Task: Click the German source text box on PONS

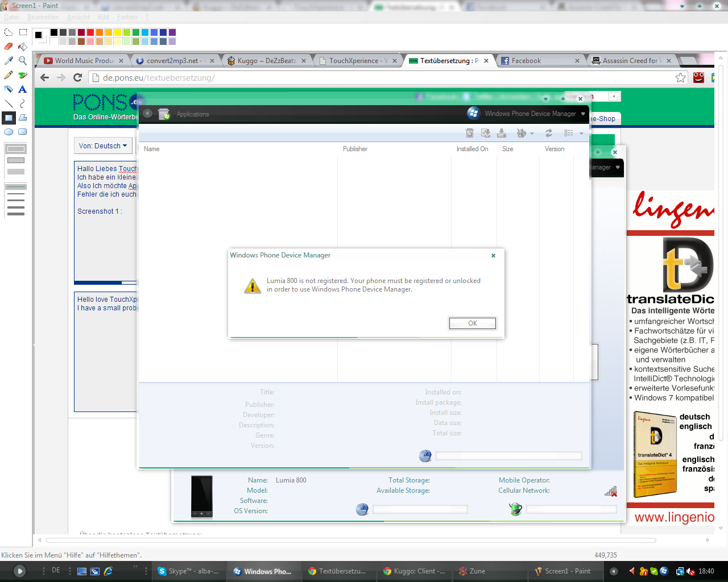Action: 105,222
